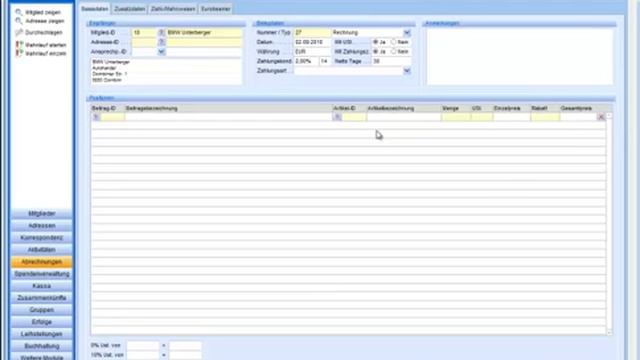Open the Eurobeamer tab
Screen dimensions: 640x360
(216, 9)
